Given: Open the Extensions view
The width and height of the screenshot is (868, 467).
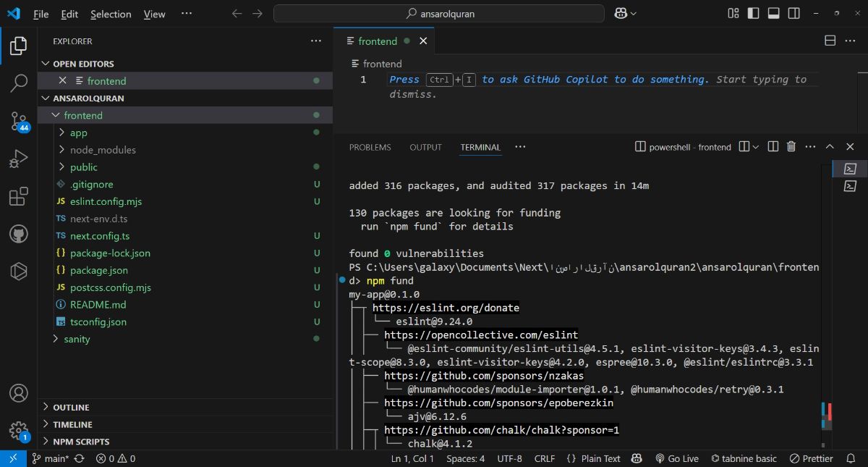Looking at the screenshot, I should click(x=18, y=196).
